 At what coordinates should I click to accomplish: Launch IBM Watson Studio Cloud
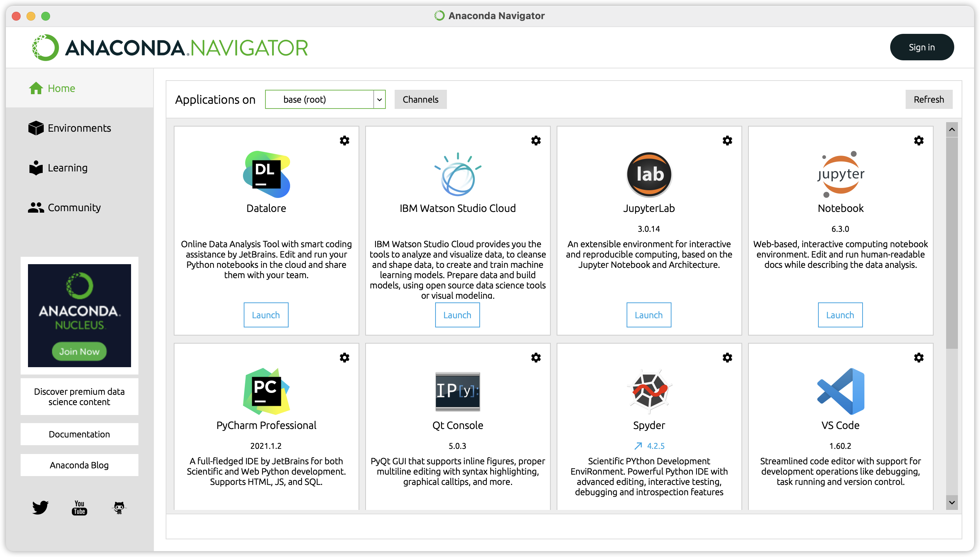(x=458, y=315)
